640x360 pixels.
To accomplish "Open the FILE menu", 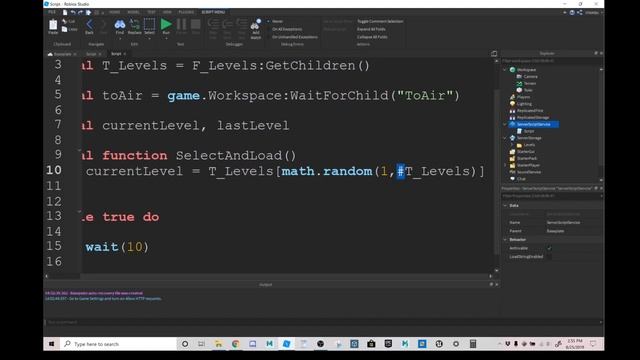I will pos(52,12).
